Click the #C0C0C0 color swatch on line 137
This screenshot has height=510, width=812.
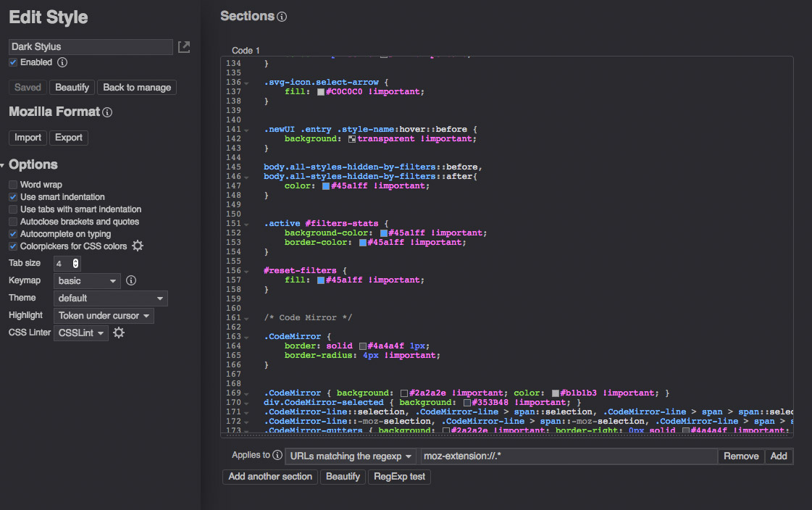pyautogui.click(x=321, y=92)
